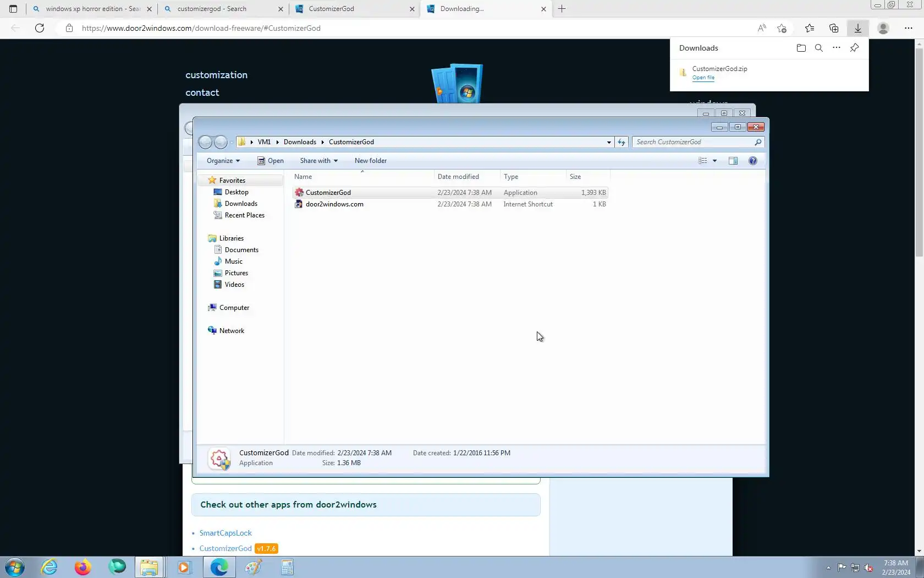Search downloads in the Downloads panel
924x578 pixels.
(x=819, y=48)
